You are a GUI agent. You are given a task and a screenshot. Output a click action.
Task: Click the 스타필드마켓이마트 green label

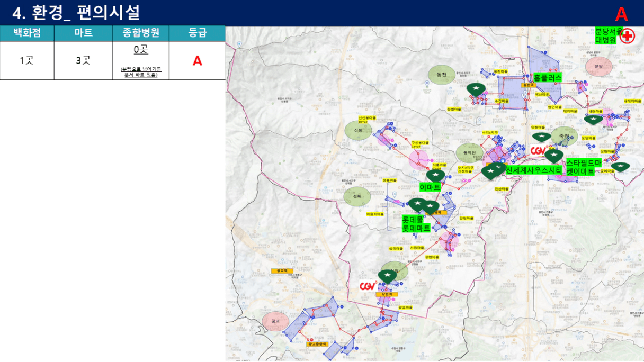pyautogui.click(x=584, y=167)
